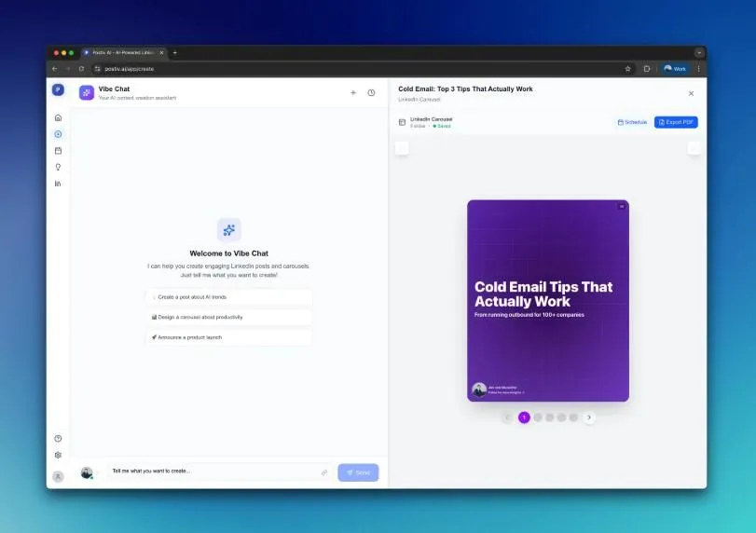Image resolution: width=756 pixels, height=533 pixels.
Task: Click the Export PDF button
Action: (676, 122)
